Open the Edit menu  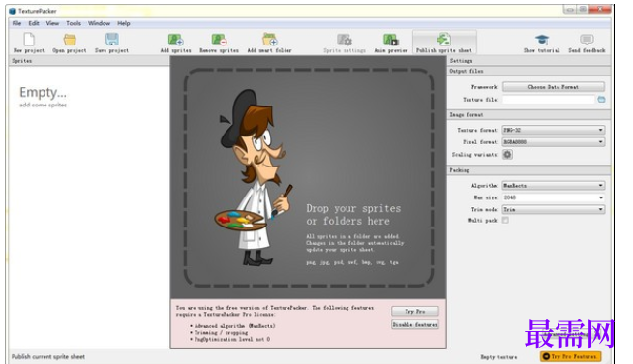coord(34,23)
